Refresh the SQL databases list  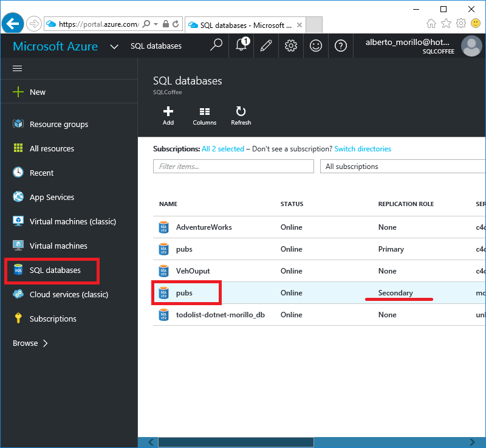pyautogui.click(x=241, y=115)
